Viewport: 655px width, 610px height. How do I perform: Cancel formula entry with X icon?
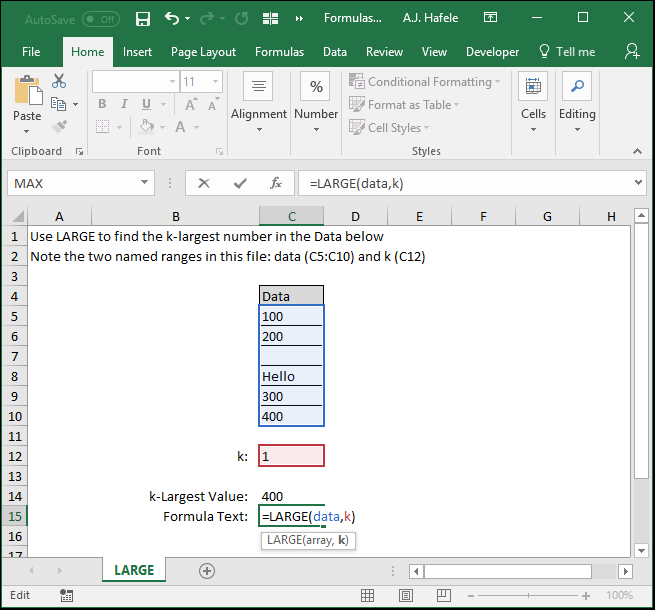tap(204, 183)
